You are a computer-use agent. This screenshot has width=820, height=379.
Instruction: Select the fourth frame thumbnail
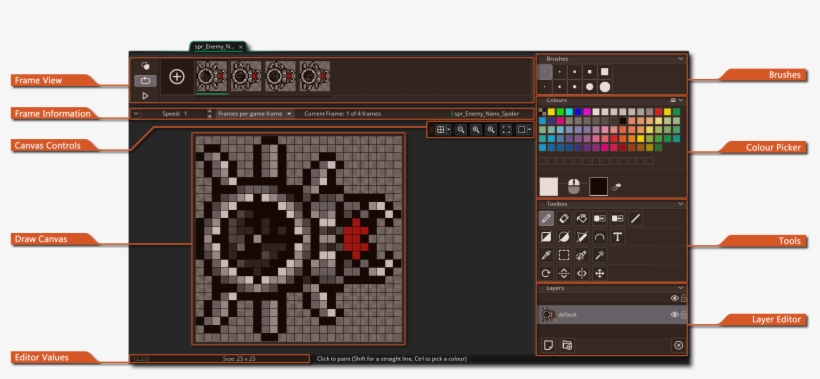314,76
